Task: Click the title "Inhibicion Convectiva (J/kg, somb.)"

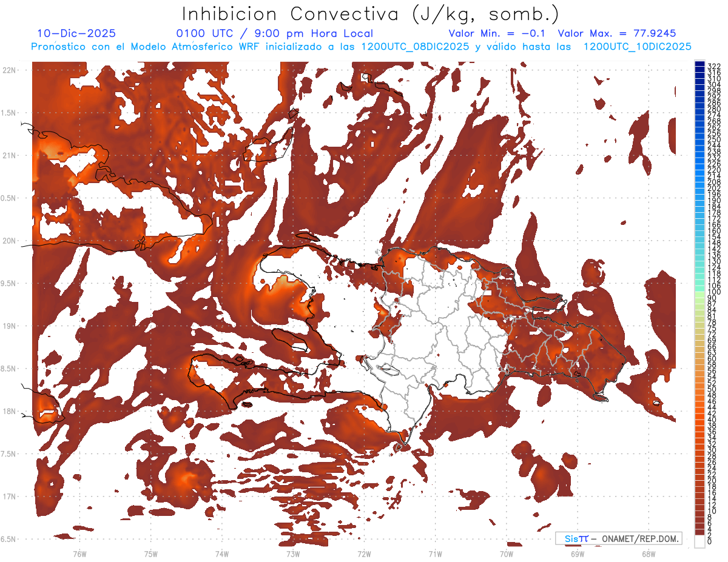Action: click(x=371, y=14)
